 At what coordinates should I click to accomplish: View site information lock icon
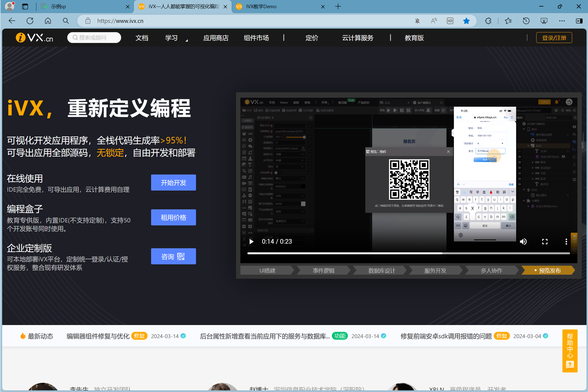pyautogui.click(x=88, y=21)
